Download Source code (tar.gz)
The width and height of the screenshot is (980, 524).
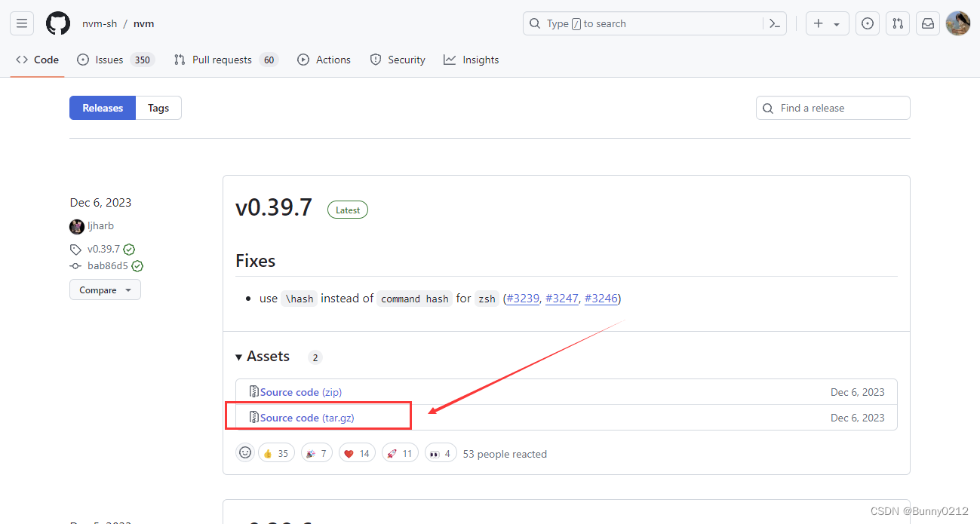coord(307,418)
